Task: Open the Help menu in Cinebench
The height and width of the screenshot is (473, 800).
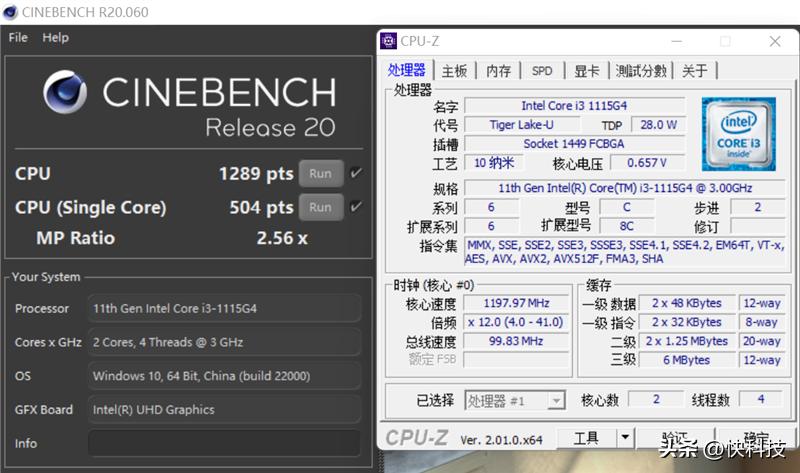Action: click(x=56, y=37)
